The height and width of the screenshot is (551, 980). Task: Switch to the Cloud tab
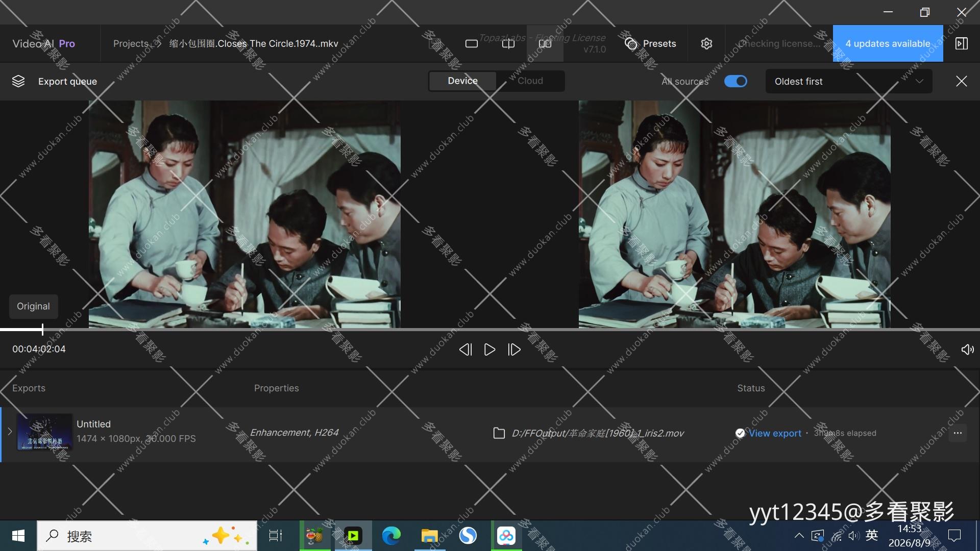(x=530, y=81)
